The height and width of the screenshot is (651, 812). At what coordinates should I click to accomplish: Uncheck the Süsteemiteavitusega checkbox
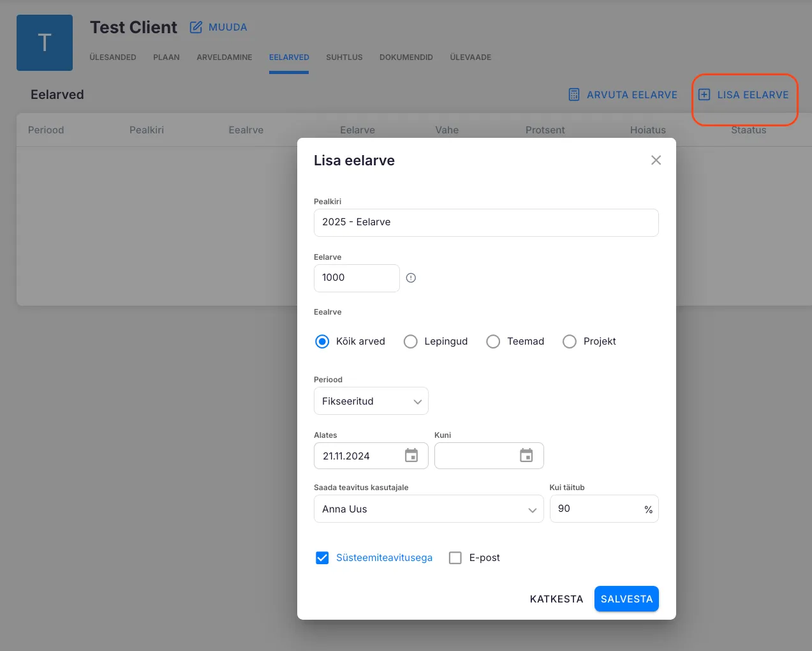click(323, 558)
